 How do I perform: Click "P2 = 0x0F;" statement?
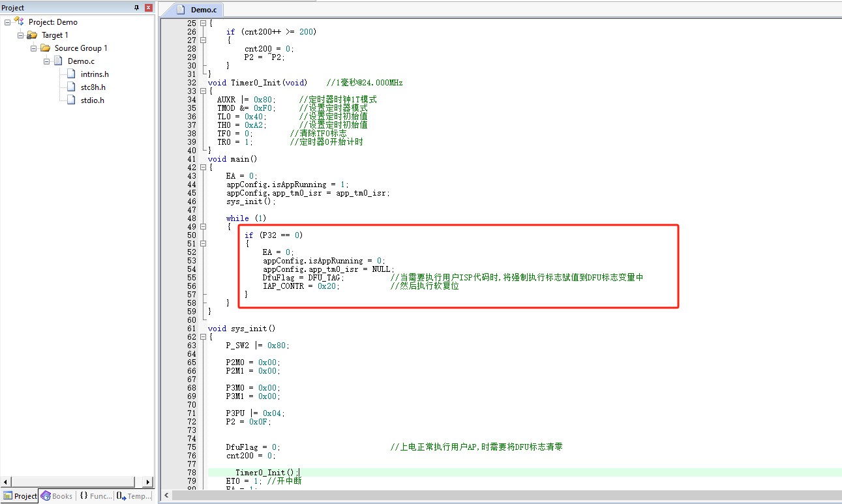248,421
